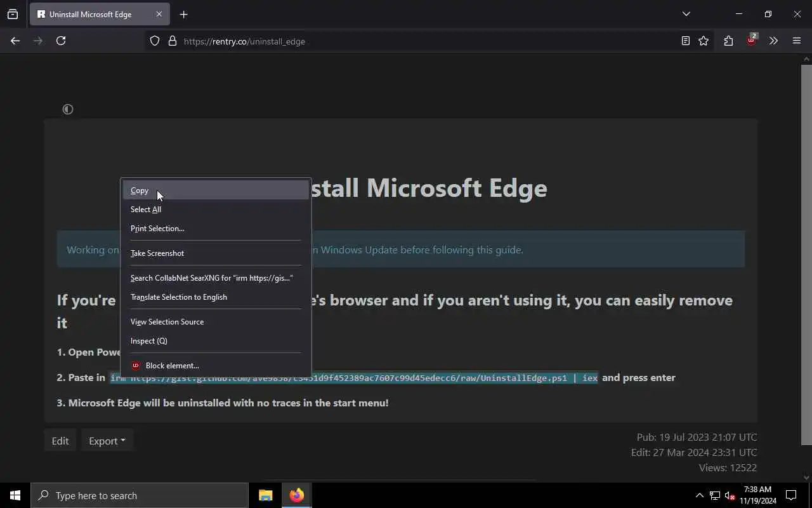Open the Windows Start menu
Screen dimensions: 812x508
coord(15,495)
